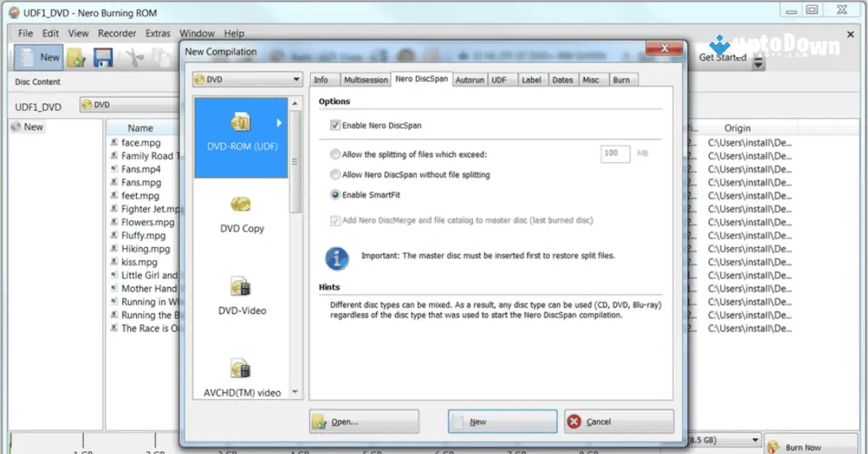This screenshot has height=454, width=868.
Task: Open the DVD type dropdown in the dialog
Action: (x=297, y=79)
